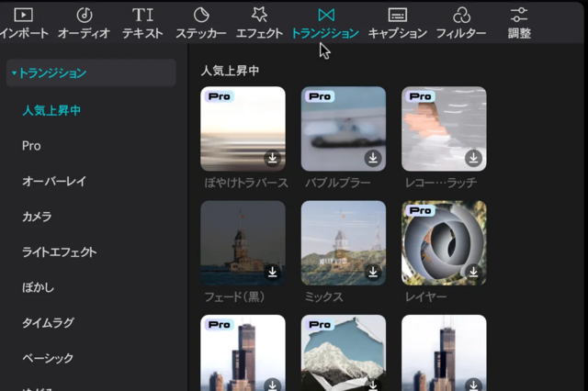
Task: Select the Pro category in sidebar
Action: (31, 146)
